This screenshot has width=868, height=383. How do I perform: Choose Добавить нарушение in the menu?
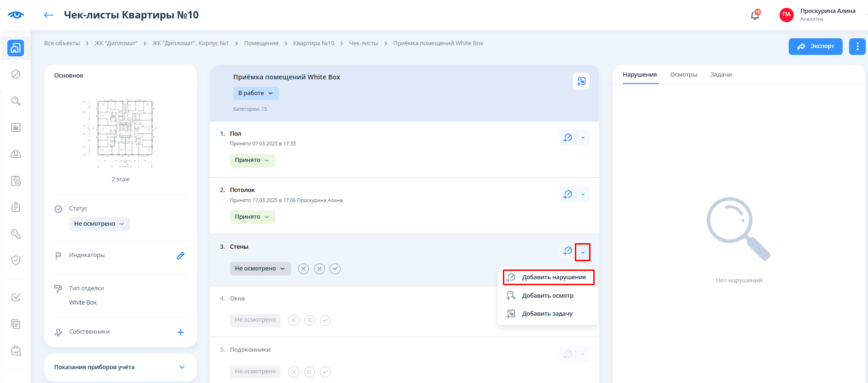553,277
